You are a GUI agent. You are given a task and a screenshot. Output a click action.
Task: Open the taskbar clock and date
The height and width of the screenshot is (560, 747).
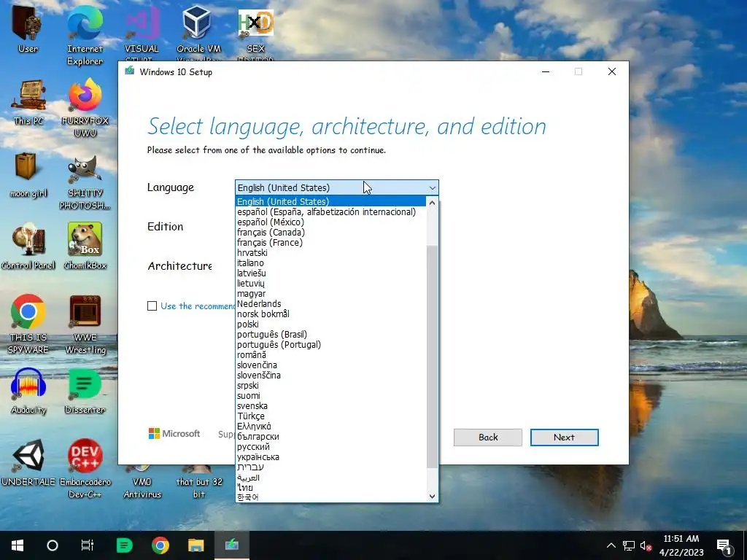(681, 545)
